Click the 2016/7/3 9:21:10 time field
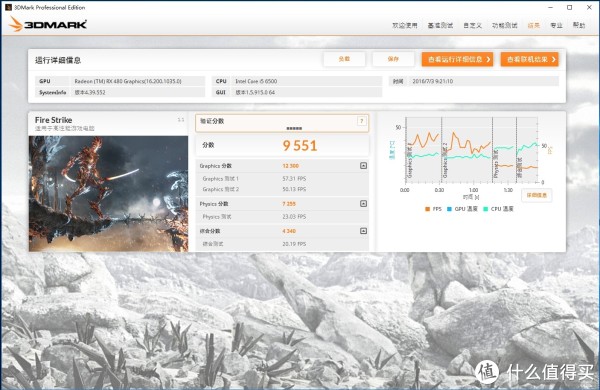The image size is (600, 390). click(x=484, y=81)
